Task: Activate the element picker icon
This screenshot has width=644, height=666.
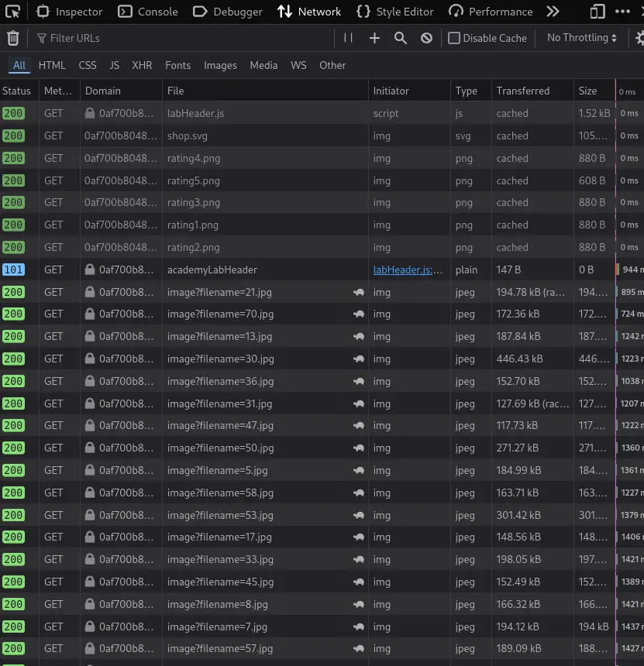Action: click(12, 12)
